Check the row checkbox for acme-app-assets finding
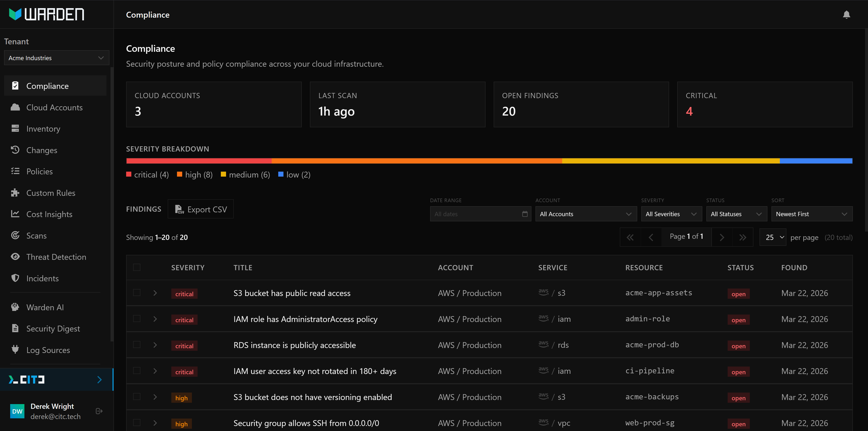Viewport: 868px width, 431px height. tap(137, 293)
